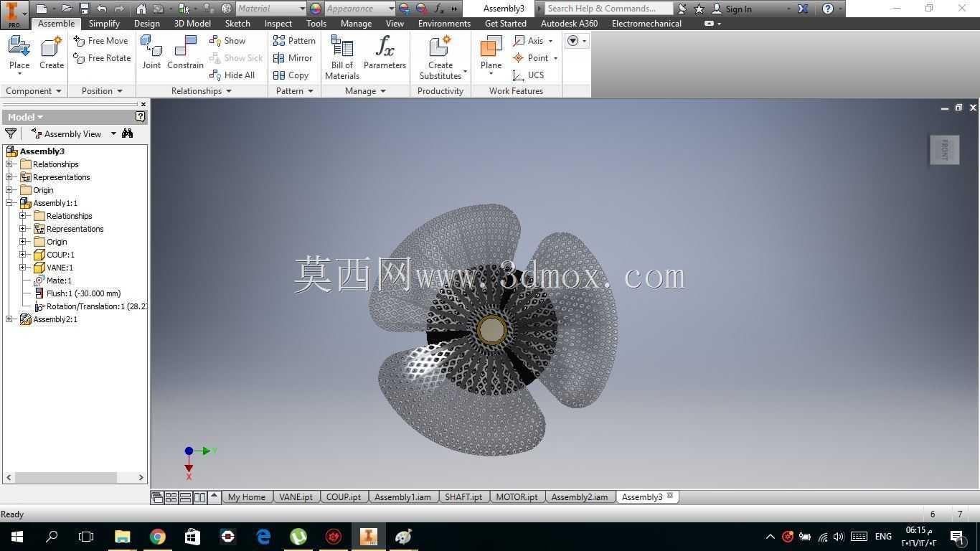Create a work Plane
Image resolution: width=980 pixels, height=551 pixels.
pyautogui.click(x=491, y=55)
